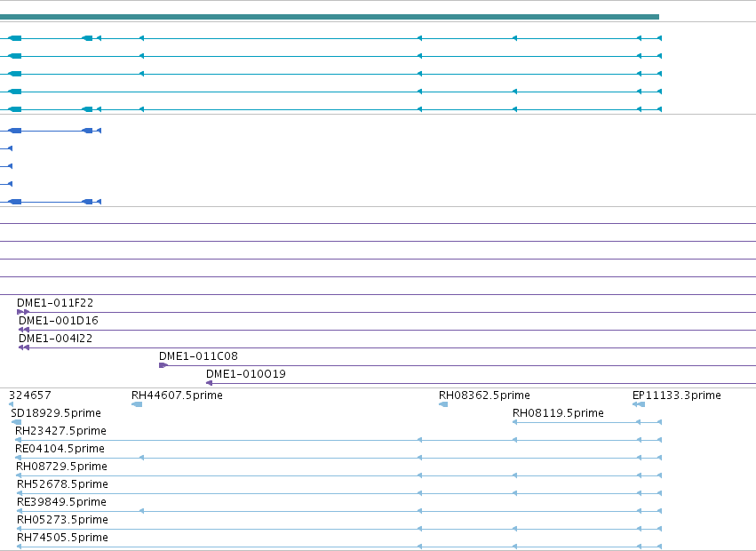Select the purple double arrows under DME1-004I22
The image size is (756, 551).
point(24,347)
